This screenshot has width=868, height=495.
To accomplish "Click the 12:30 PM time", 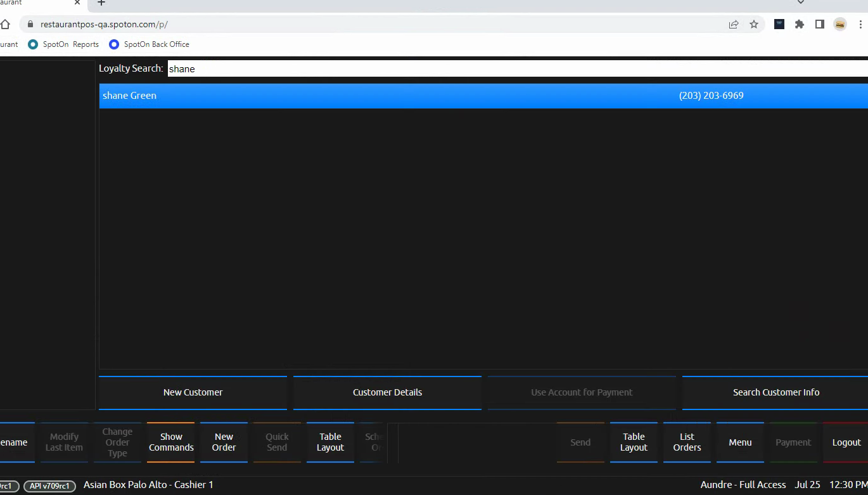I will pyautogui.click(x=848, y=485).
